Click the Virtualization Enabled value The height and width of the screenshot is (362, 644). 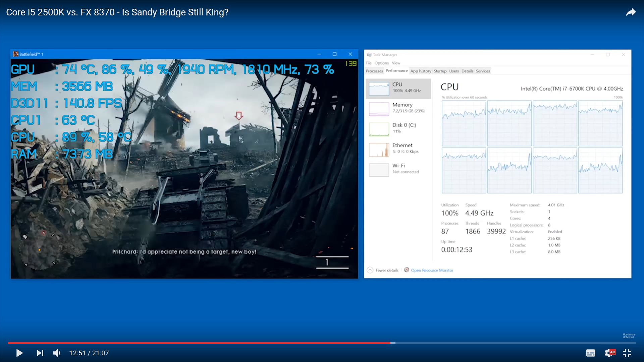click(555, 232)
